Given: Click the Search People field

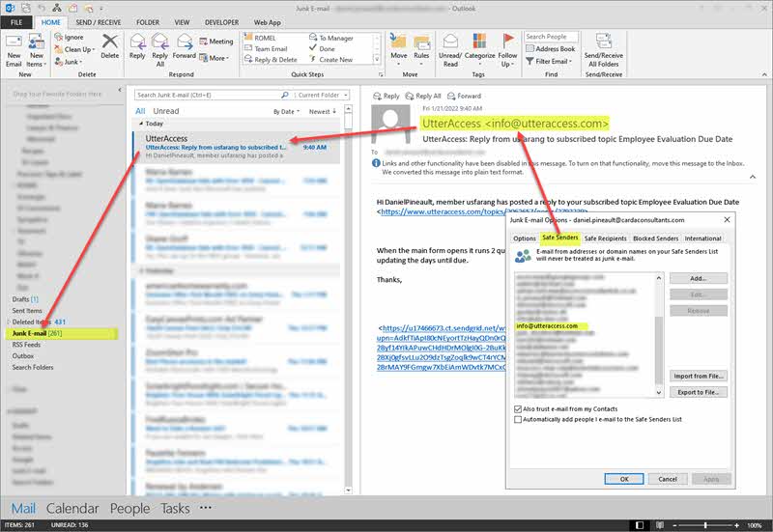Looking at the screenshot, I should click(551, 37).
